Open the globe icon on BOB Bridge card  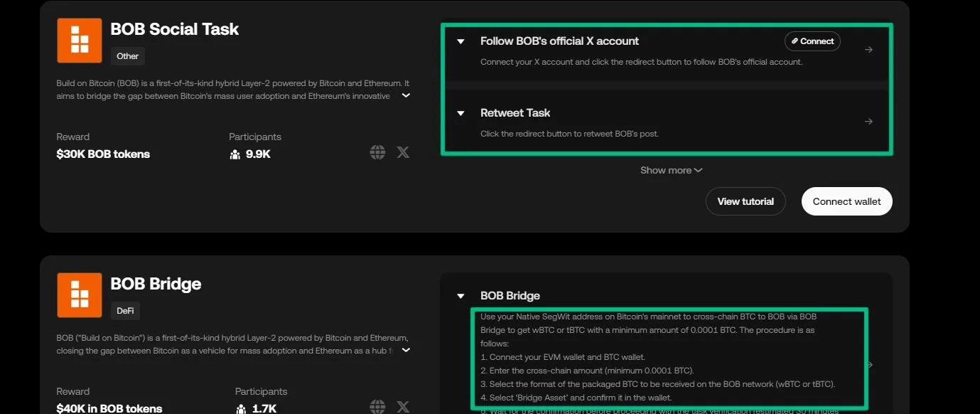377,407
